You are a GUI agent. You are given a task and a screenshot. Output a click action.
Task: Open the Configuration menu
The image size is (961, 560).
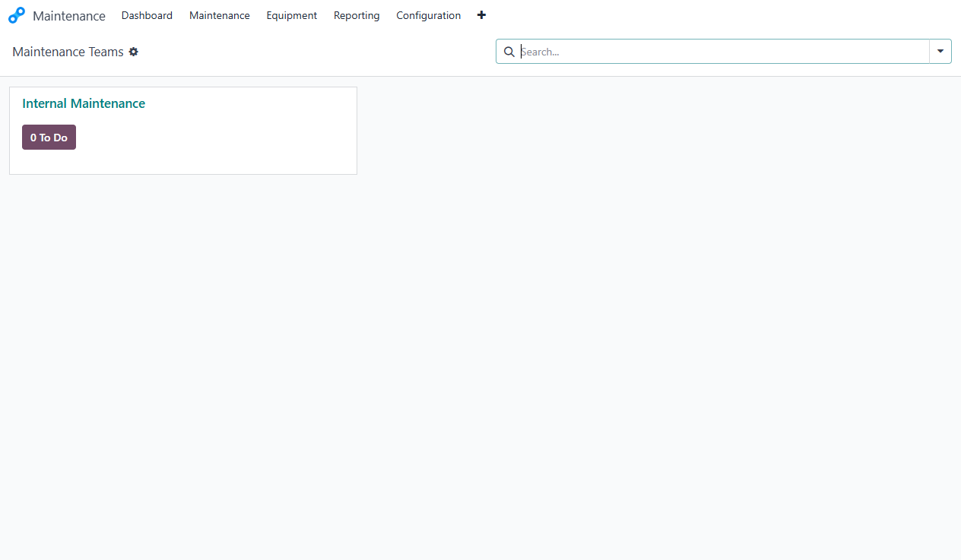point(428,15)
